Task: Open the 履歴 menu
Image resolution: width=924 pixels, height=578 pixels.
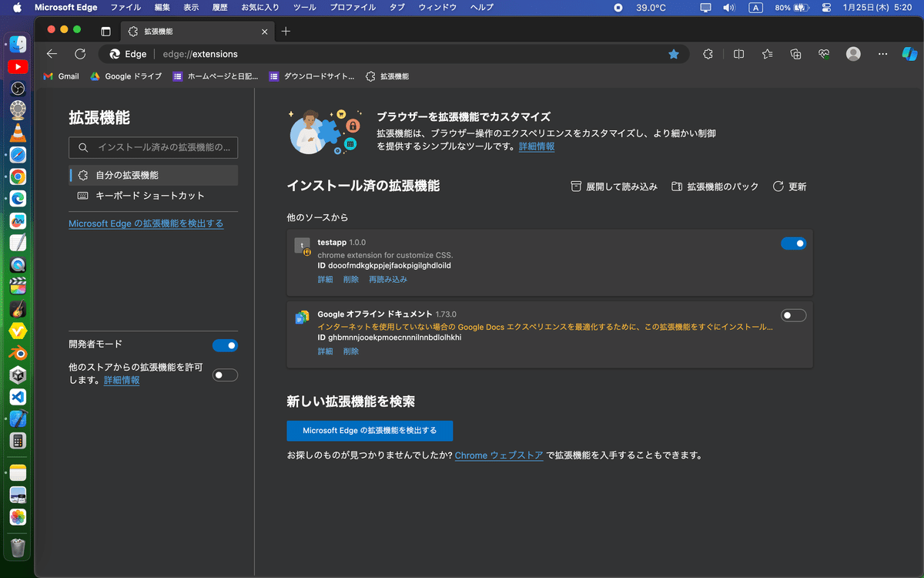Action: click(x=220, y=8)
